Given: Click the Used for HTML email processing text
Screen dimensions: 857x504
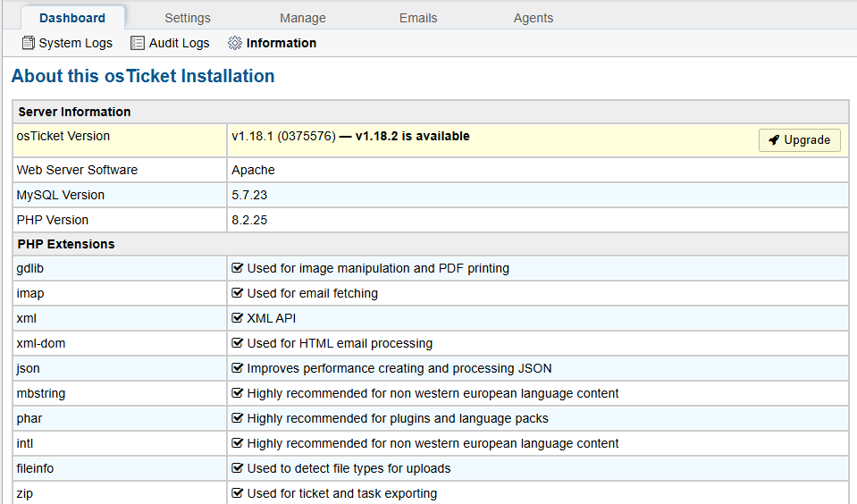Looking at the screenshot, I should coord(340,343).
